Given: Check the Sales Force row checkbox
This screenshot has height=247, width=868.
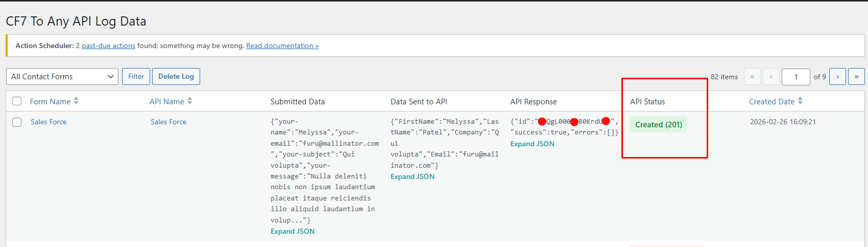Looking at the screenshot, I should pos(17,122).
